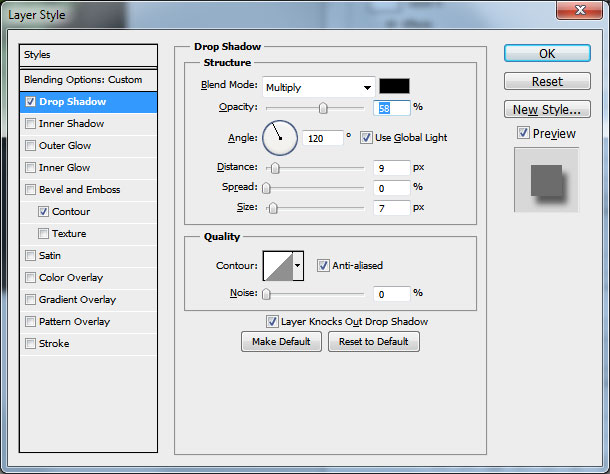Click the Spread slider handle
The width and height of the screenshot is (610, 474).
pyautogui.click(x=266, y=188)
